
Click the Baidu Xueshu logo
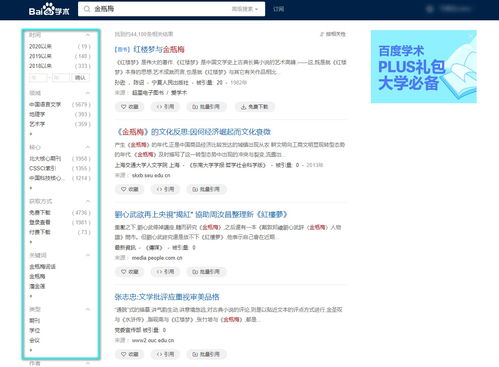click(49, 9)
